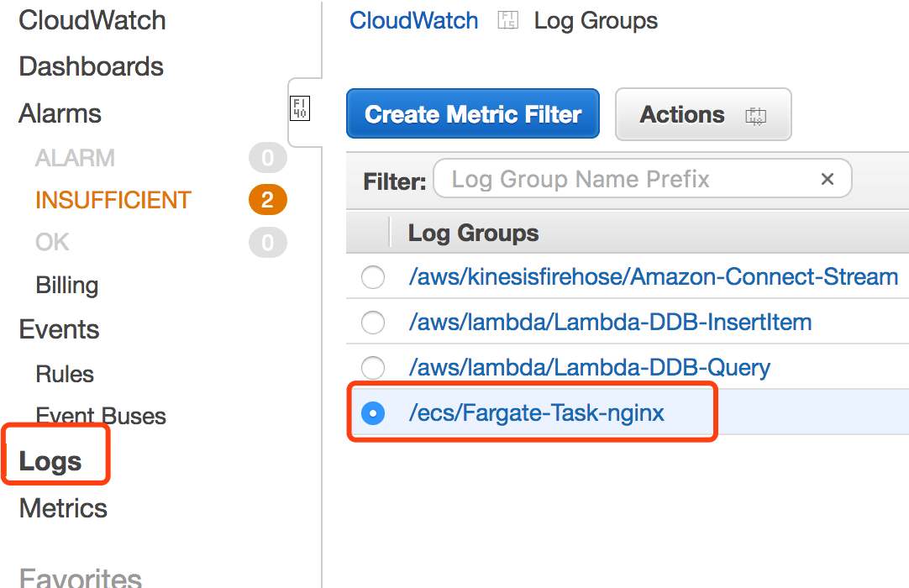Screen dimensions: 909x588
Task: Clear the filter with the X icon
Action: [827, 179]
